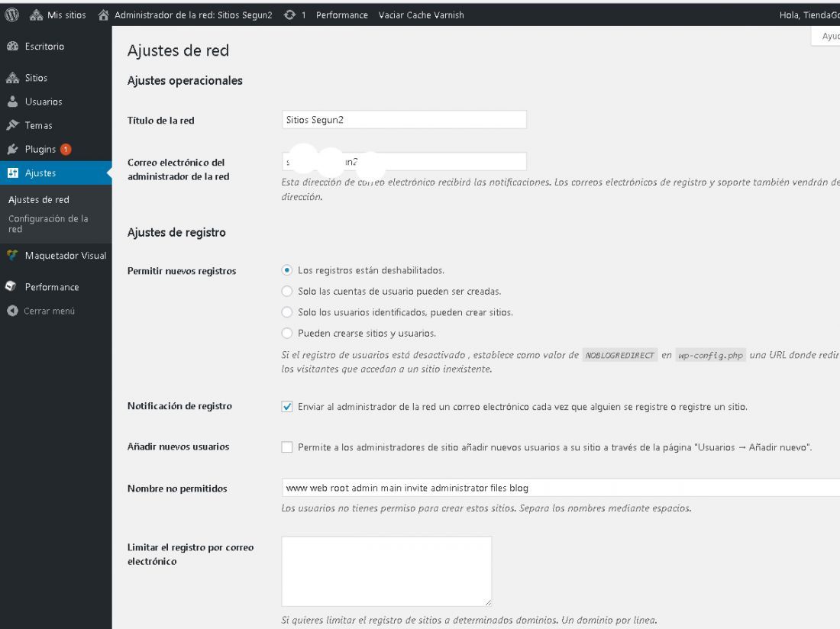Click the updates refresh icon in the admin bar
Image resolution: width=840 pixels, height=629 pixels.
coord(290,15)
